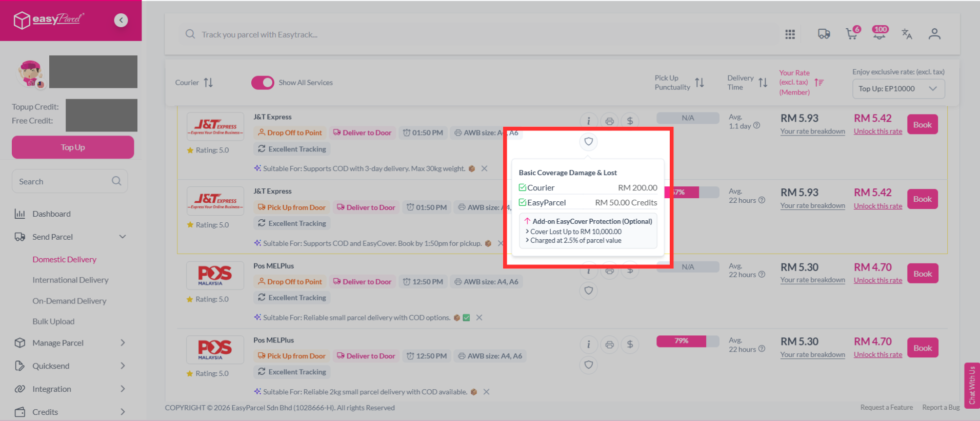
Task: Select International Delivery
Action: click(71, 280)
